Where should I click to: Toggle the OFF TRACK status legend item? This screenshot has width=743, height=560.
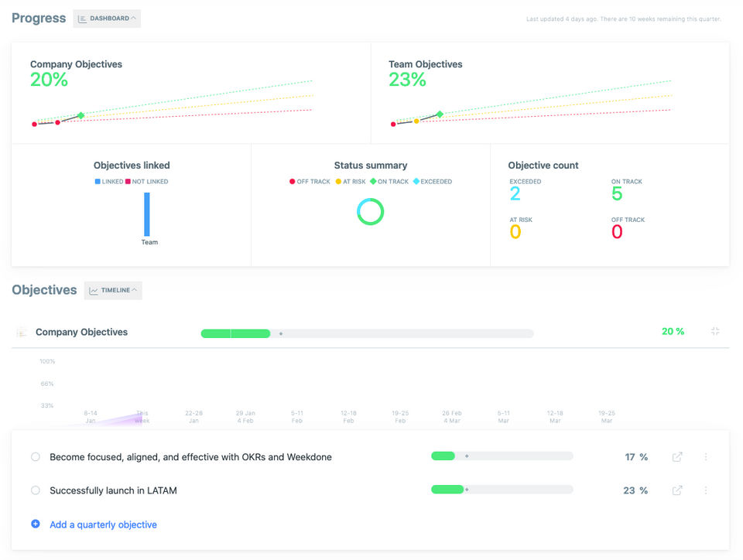[x=310, y=182]
